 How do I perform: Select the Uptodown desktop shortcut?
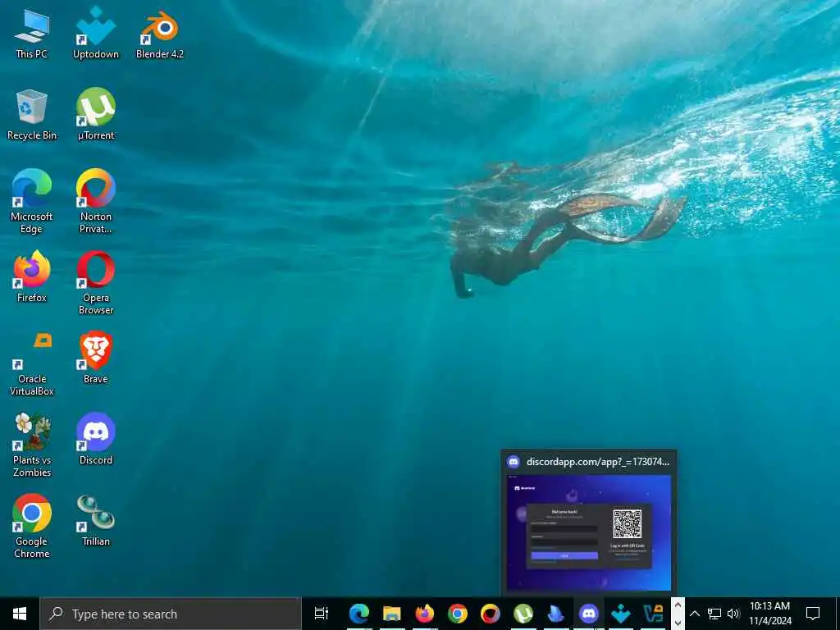tap(96, 33)
